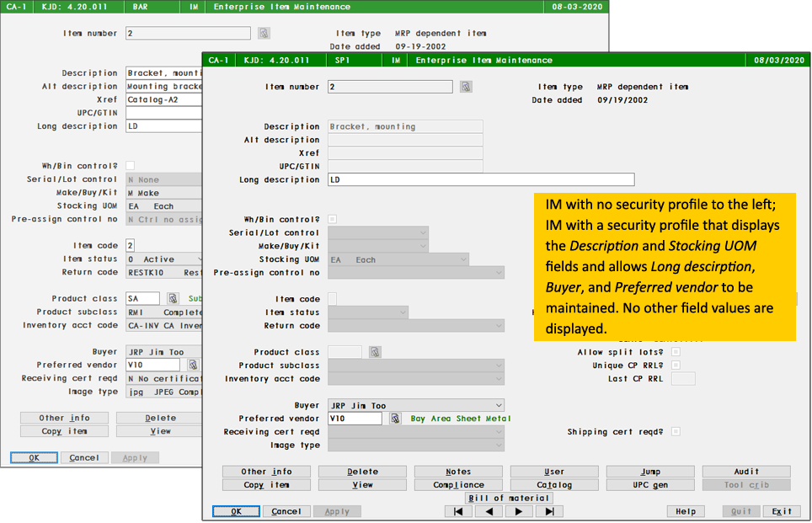
Task: Click Cancel in front window
Action: 286,511
